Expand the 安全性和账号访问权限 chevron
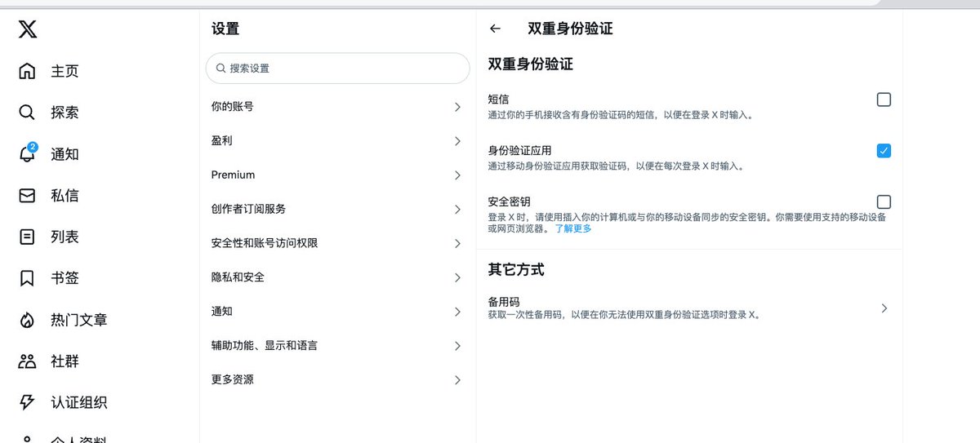 457,243
